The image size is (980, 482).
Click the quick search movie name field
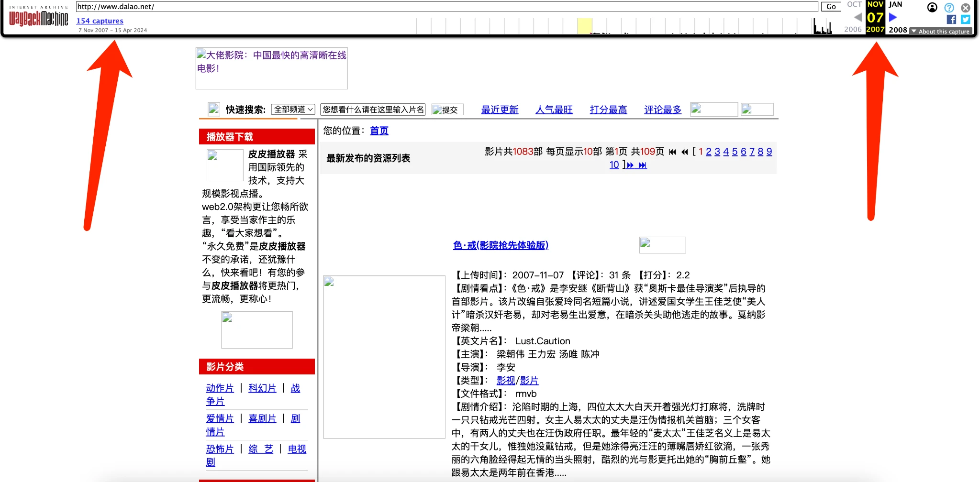(x=373, y=110)
